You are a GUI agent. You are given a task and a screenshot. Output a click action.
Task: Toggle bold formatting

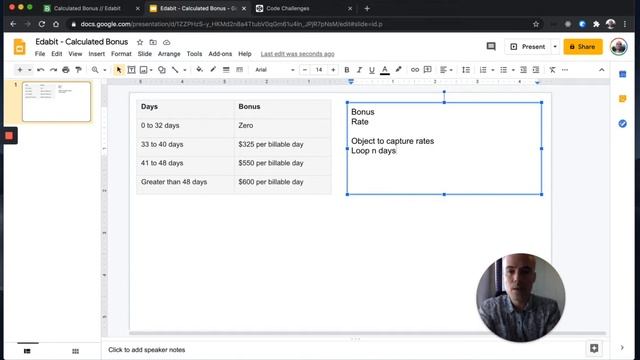tap(347, 70)
